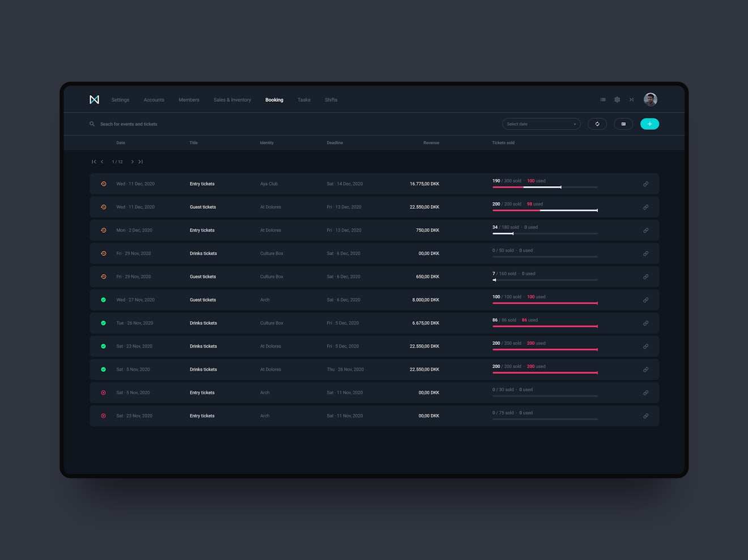Switch to the Tasks tab

tap(304, 100)
